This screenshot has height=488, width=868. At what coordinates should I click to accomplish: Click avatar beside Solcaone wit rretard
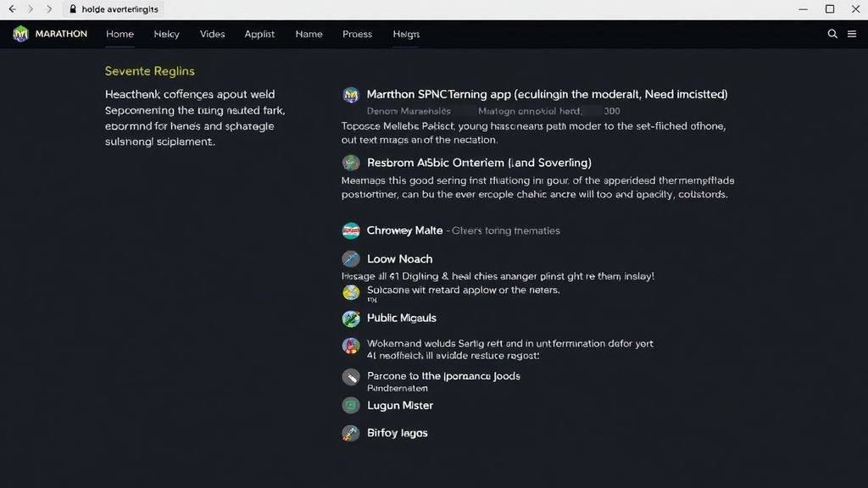[350, 291]
